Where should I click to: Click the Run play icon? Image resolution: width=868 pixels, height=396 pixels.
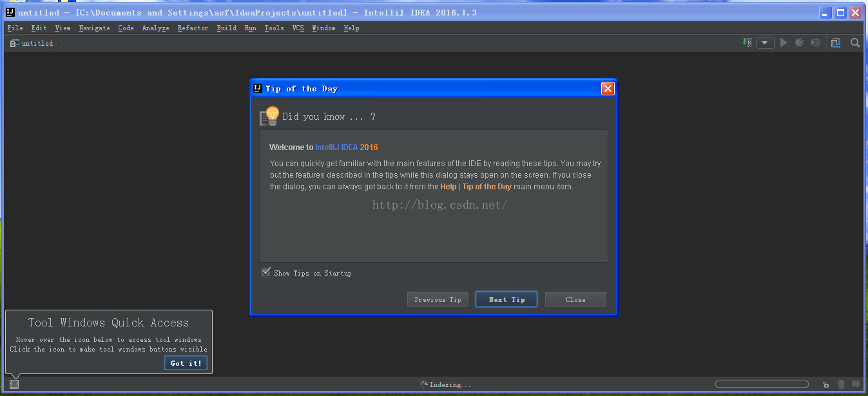784,42
